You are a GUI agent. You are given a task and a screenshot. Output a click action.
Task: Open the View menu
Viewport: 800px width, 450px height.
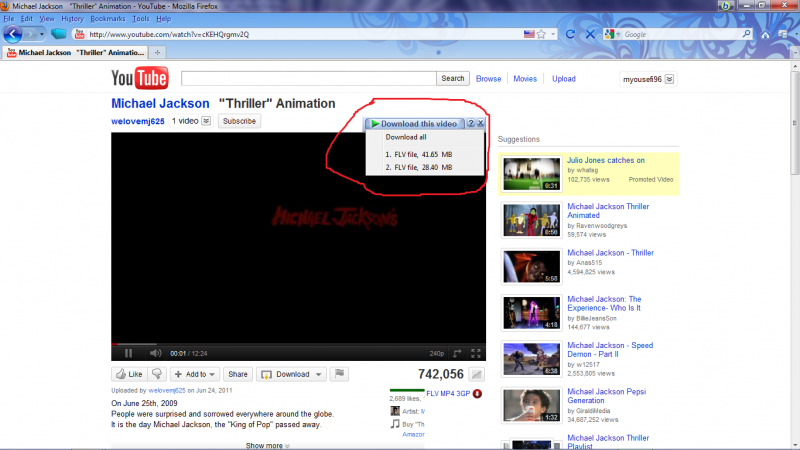(x=46, y=18)
